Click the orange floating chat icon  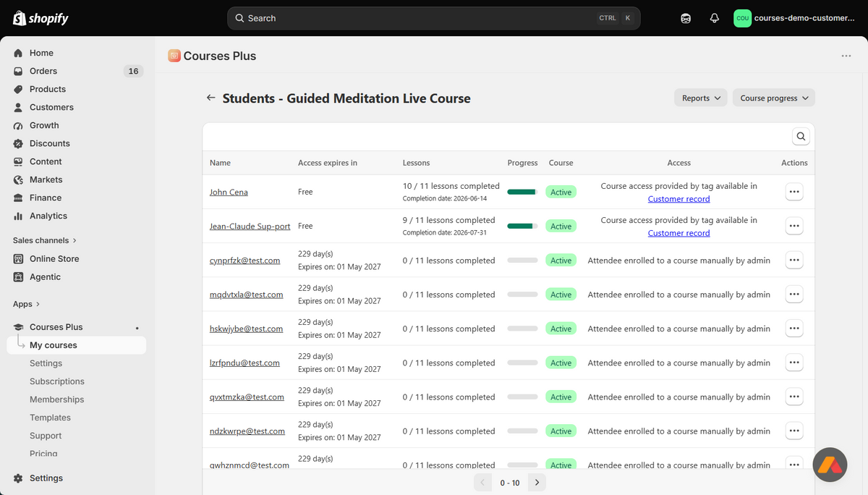tap(830, 465)
